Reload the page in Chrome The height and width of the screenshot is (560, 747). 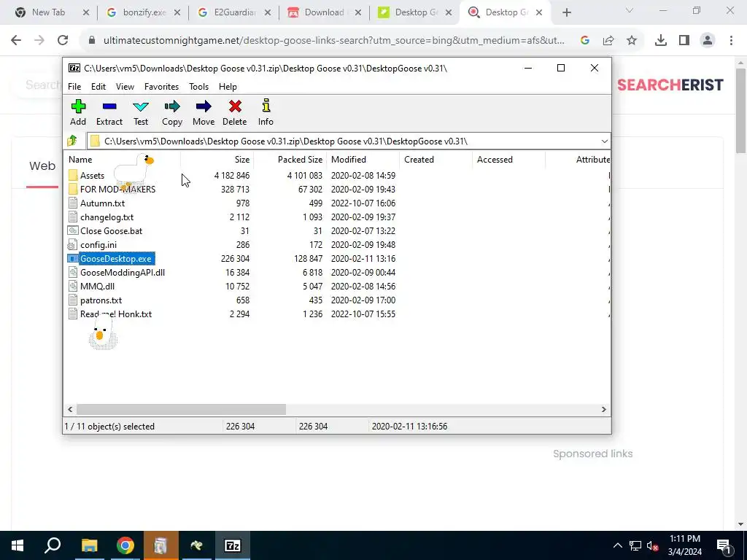[63, 41]
